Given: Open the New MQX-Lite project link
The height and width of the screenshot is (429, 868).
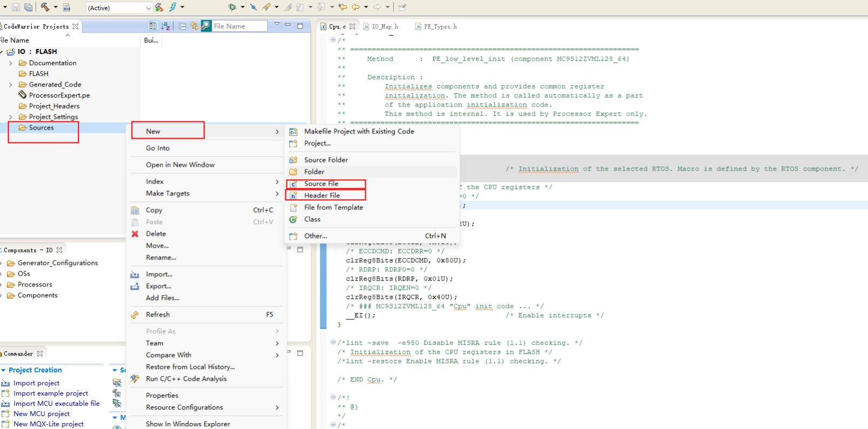Looking at the screenshot, I should point(49,424).
